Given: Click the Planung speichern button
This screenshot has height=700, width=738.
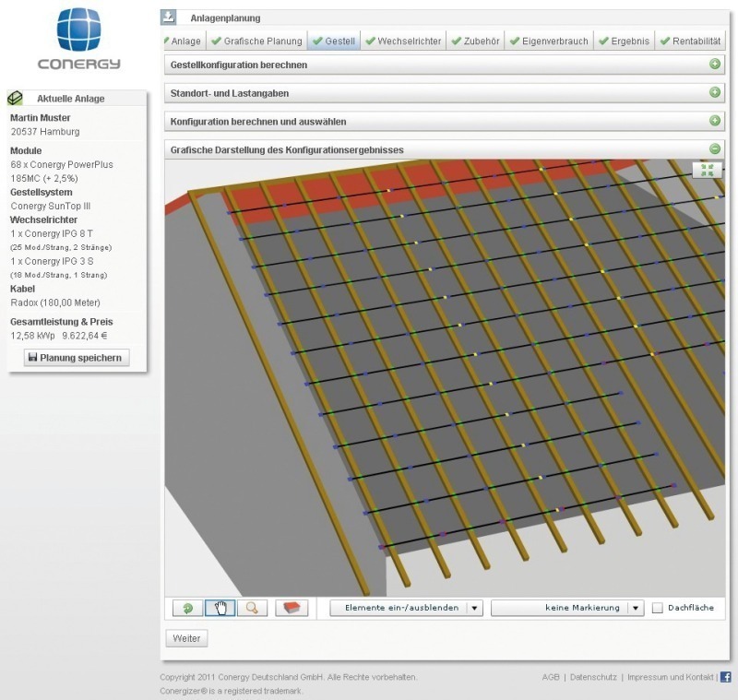Looking at the screenshot, I should pos(77,358).
